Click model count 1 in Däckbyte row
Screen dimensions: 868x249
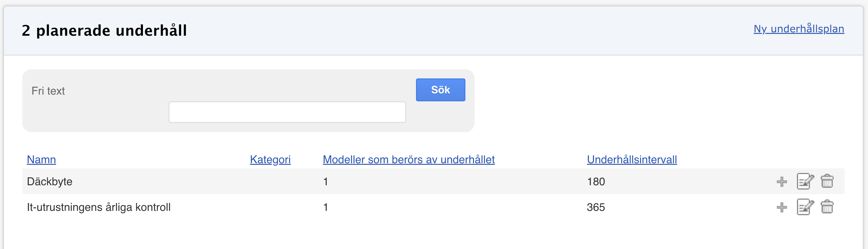pyautogui.click(x=325, y=182)
